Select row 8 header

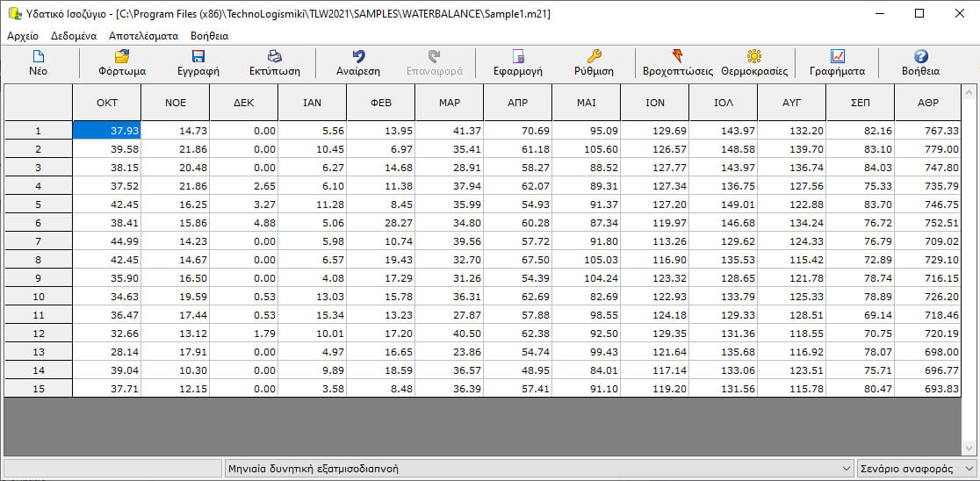pyautogui.click(x=38, y=260)
